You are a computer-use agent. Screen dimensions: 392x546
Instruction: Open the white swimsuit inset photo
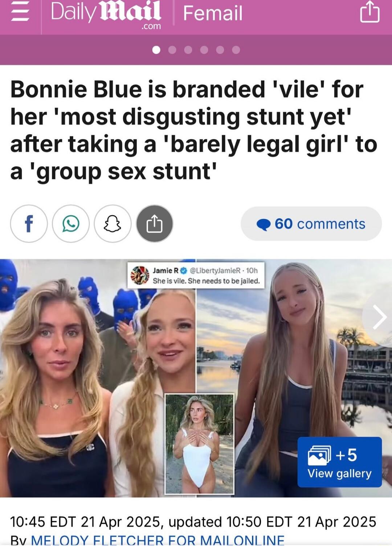pyautogui.click(x=199, y=444)
